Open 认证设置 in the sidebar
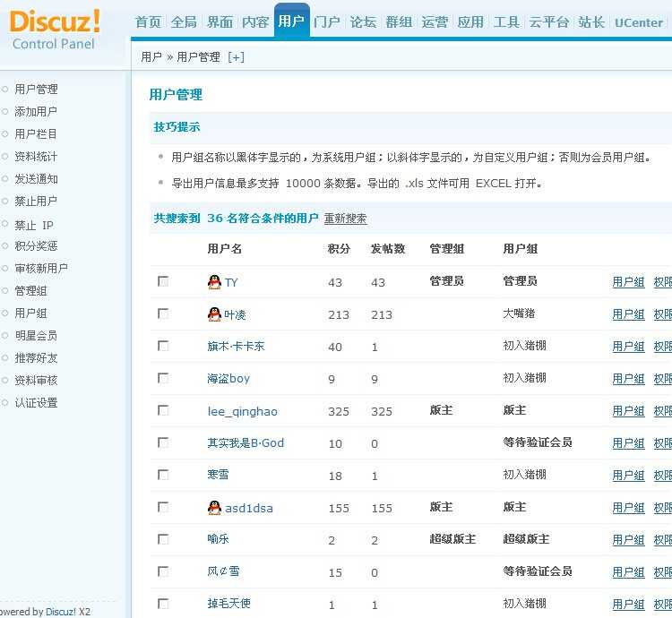 (36, 402)
